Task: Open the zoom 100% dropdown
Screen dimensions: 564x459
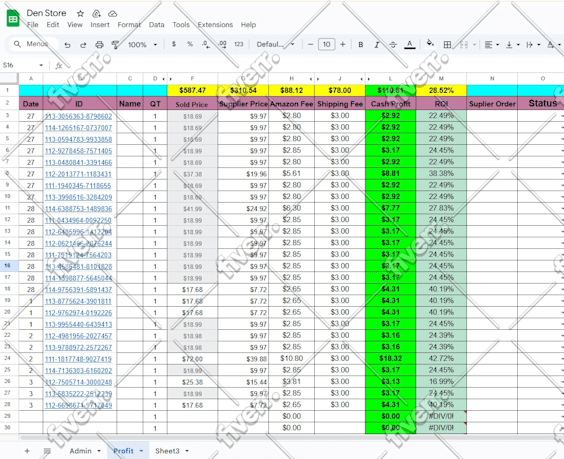Action: [x=143, y=45]
